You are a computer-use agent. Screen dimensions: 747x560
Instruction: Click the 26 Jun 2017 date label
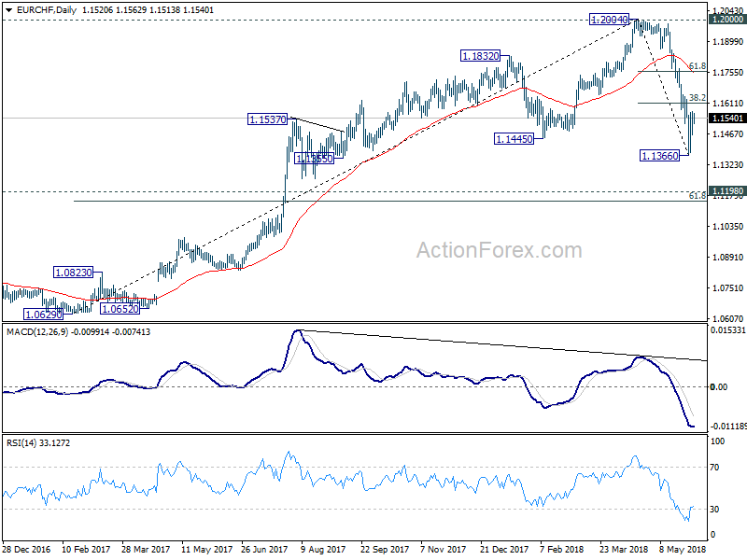[264, 549]
